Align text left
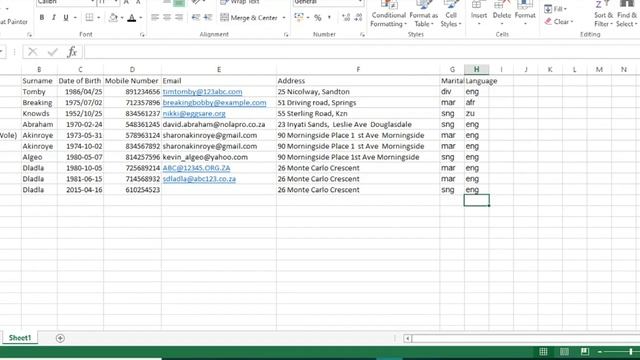 [x=155, y=18]
